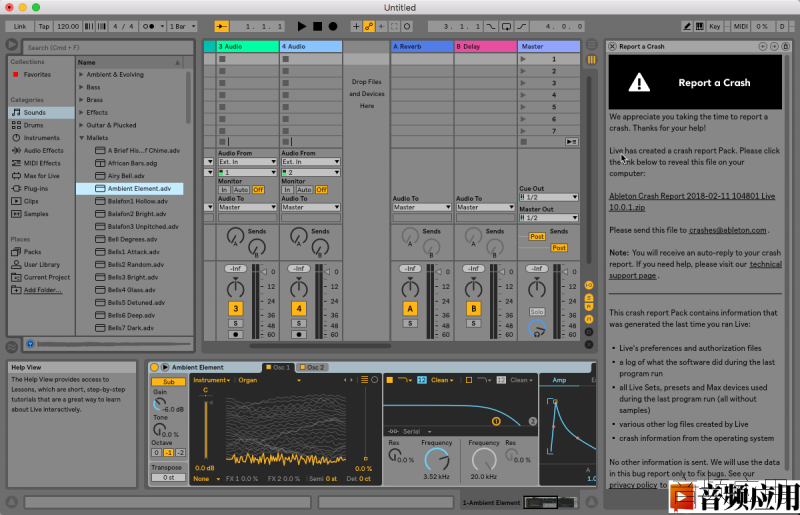Screen dimensions: 800x515
Task: Click in the browser search field
Action: point(108,47)
